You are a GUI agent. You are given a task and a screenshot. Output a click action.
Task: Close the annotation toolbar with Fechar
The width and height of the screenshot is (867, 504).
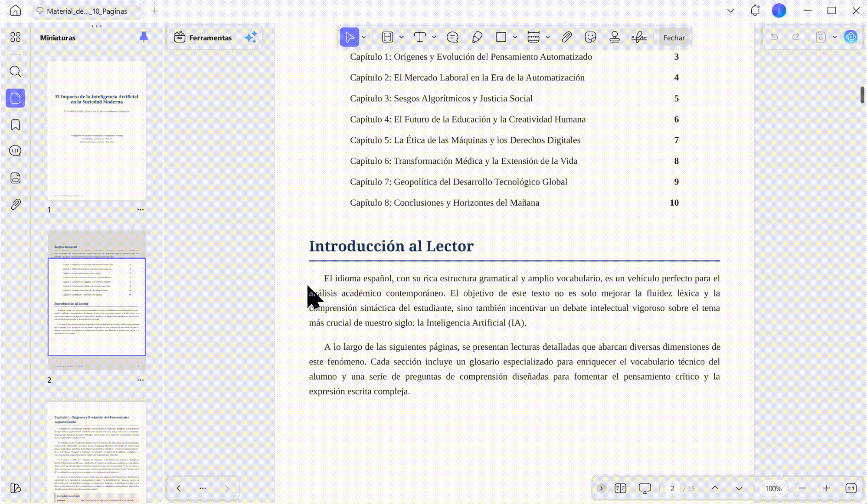click(x=674, y=38)
